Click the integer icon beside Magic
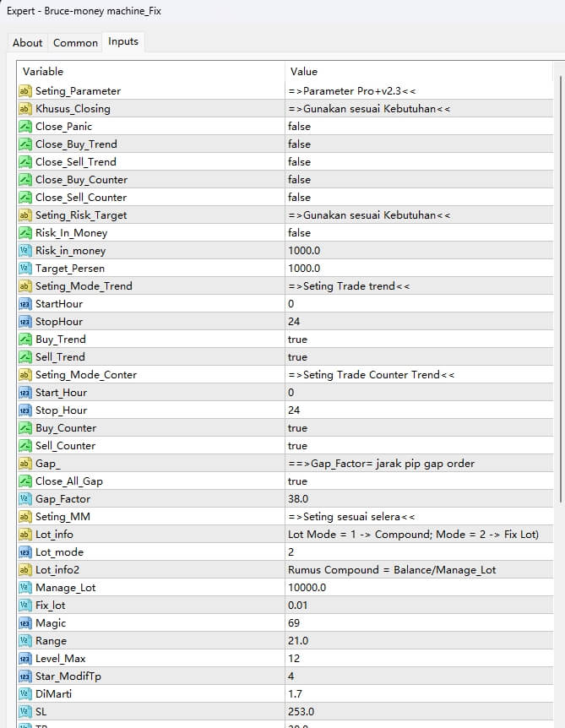 click(25, 623)
